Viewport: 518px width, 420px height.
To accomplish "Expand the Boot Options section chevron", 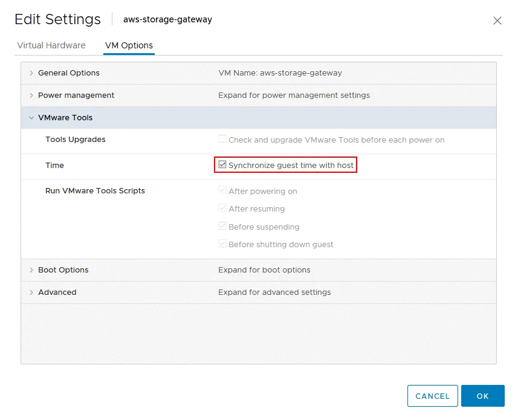I will point(31,270).
